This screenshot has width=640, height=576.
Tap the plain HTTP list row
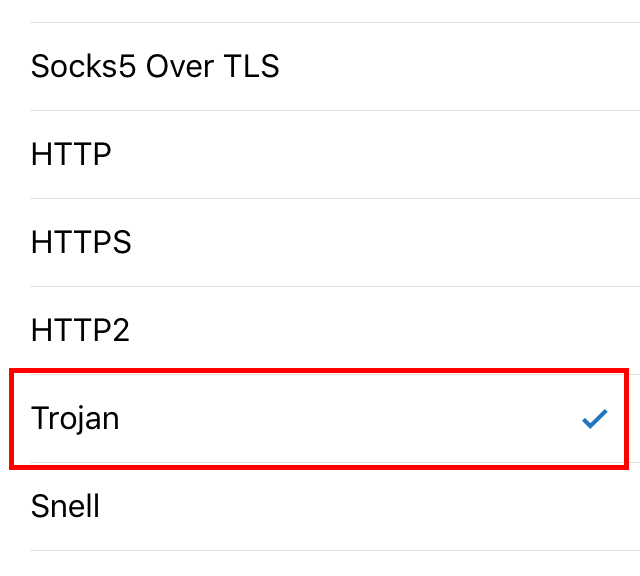point(320,155)
